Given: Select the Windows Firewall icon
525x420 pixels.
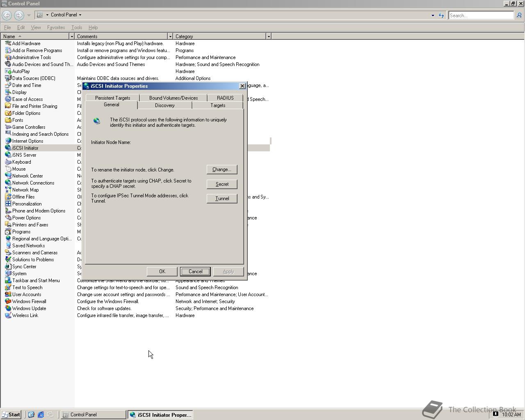Looking at the screenshot, I should coord(8,301).
